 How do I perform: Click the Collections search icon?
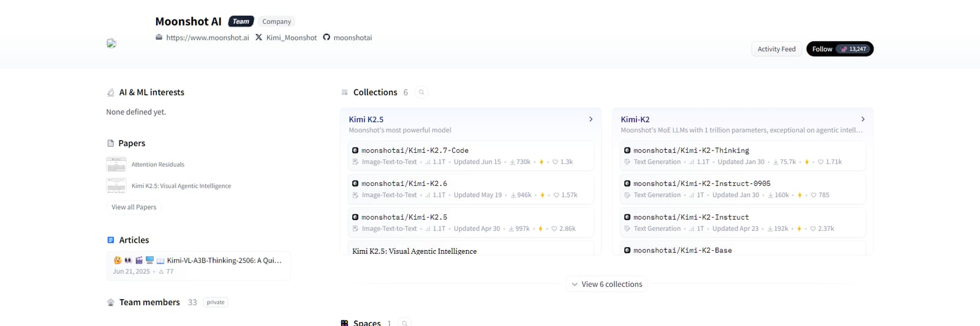(421, 92)
